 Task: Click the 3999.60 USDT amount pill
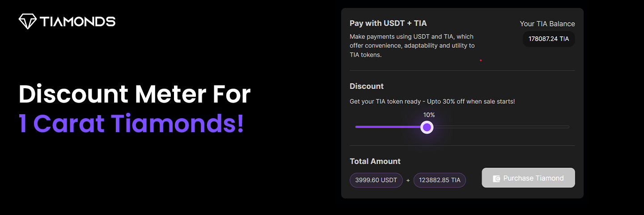376,180
